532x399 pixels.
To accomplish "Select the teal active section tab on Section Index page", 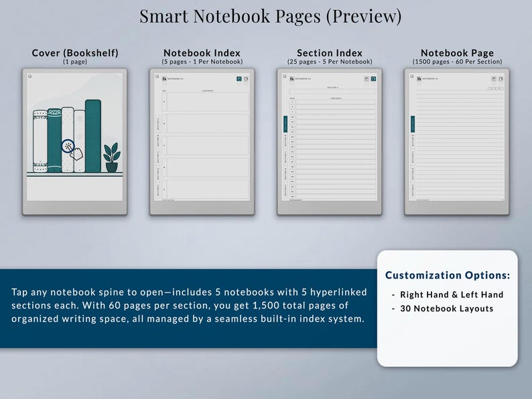I will (x=285, y=124).
